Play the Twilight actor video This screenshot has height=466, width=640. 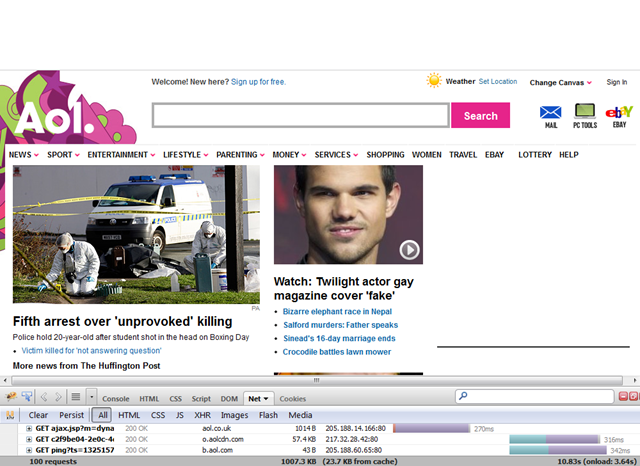[x=410, y=250]
